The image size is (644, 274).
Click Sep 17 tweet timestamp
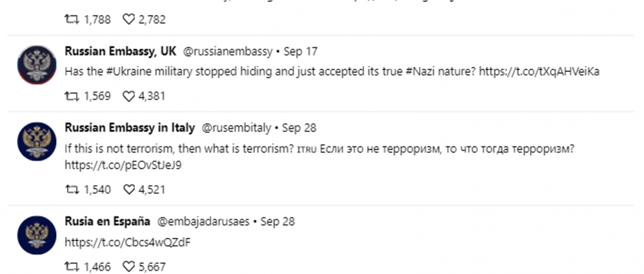pyautogui.click(x=301, y=51)
